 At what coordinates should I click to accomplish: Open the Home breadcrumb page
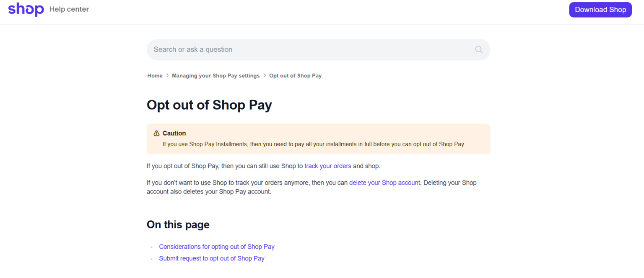click(155, 75)
